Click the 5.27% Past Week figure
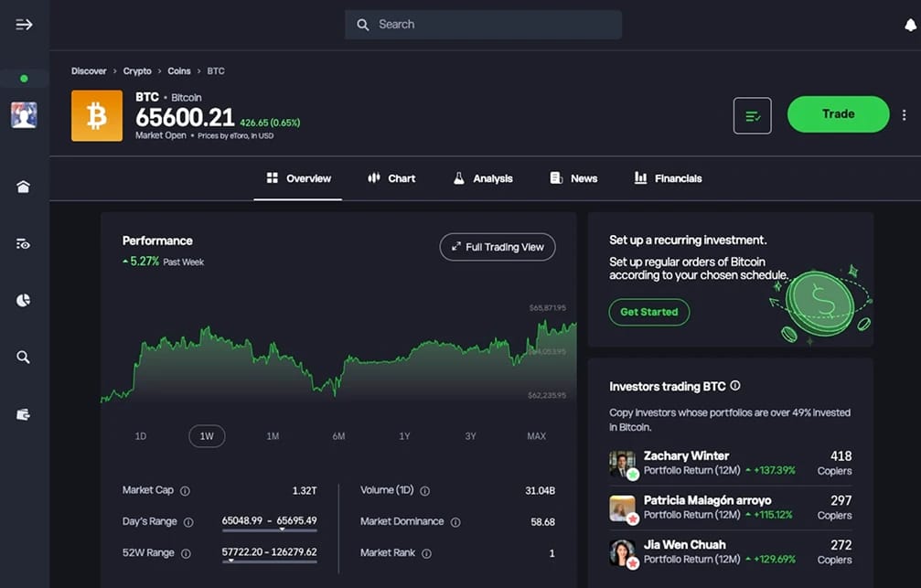Screen dimensions: 921x588 click(x=164, y=262)
